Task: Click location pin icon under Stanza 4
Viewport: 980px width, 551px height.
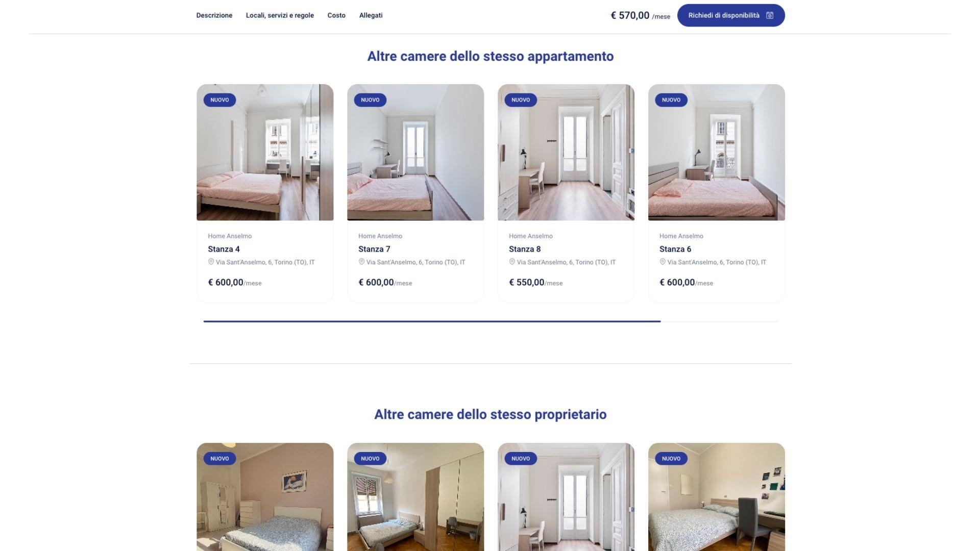Action: 211,262
